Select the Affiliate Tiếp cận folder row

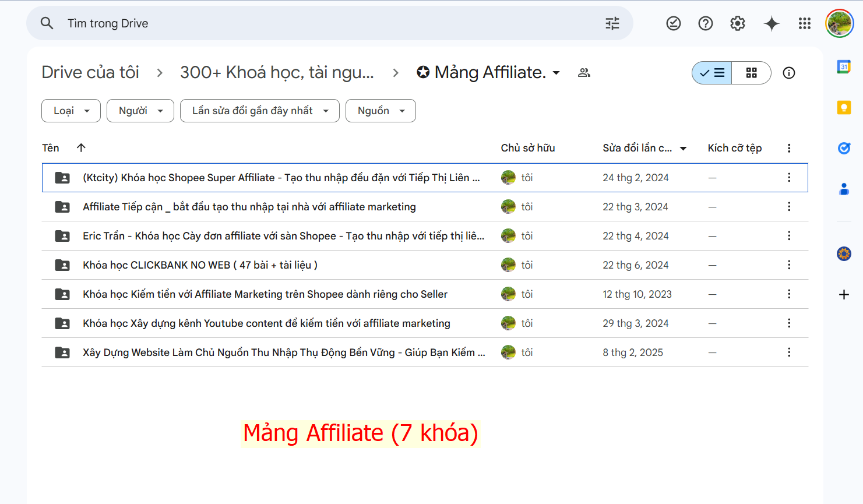click(x=425, y=207)
